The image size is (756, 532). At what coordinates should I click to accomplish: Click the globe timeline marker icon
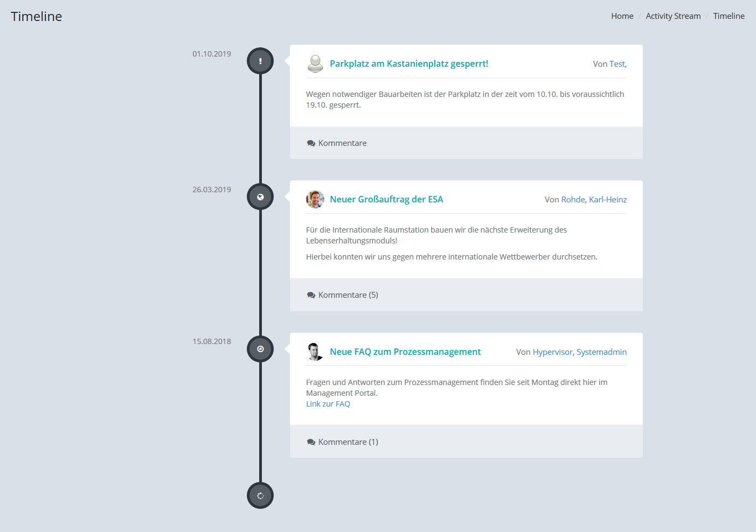(260, 197)
